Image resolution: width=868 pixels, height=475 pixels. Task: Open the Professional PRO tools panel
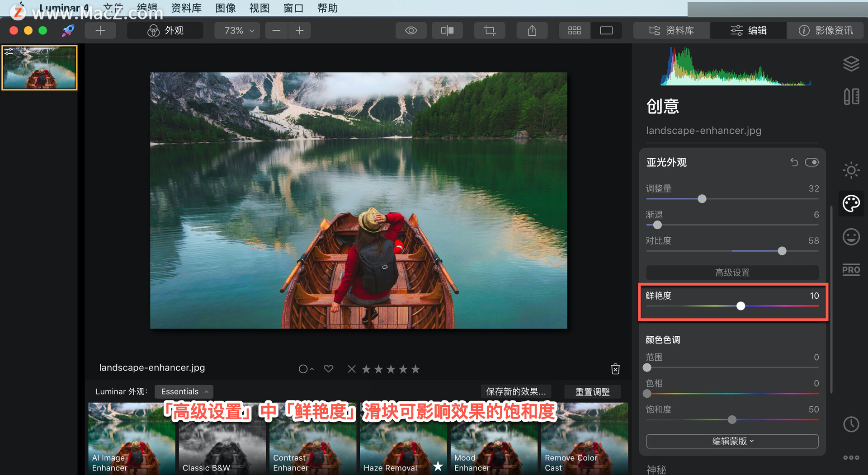[x=851, y=270]
